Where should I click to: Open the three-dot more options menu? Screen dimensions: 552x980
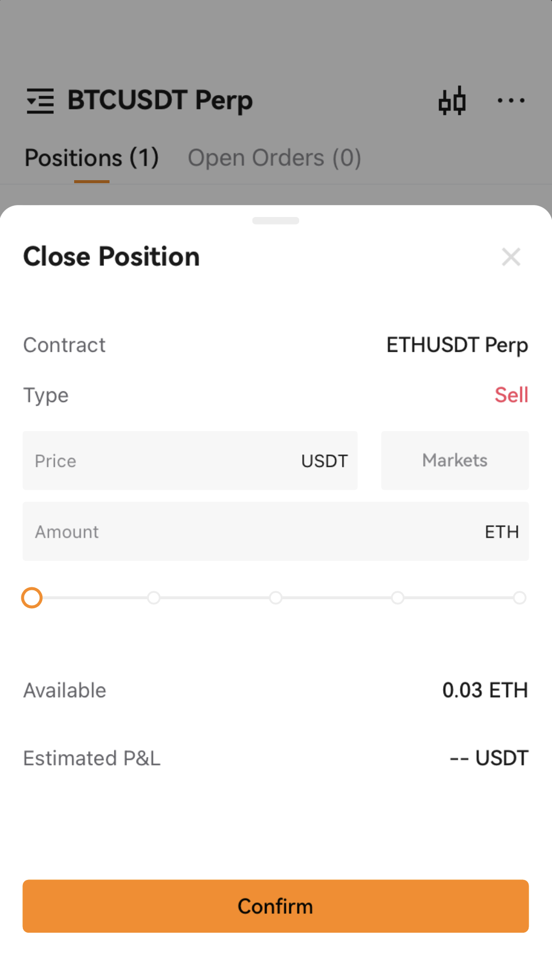click(511, 101)
